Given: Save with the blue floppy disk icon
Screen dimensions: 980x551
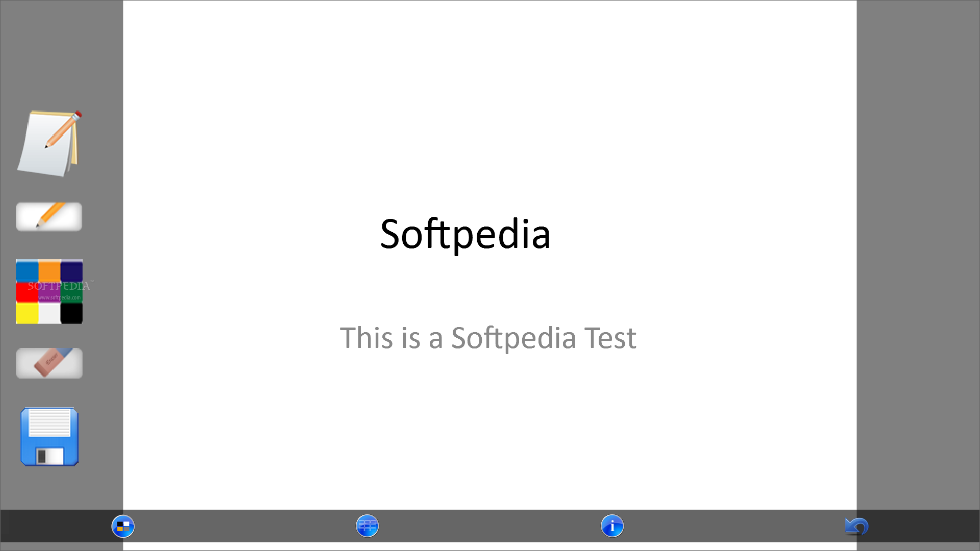Looking at the screenshot, I should (x=49, y=437).
